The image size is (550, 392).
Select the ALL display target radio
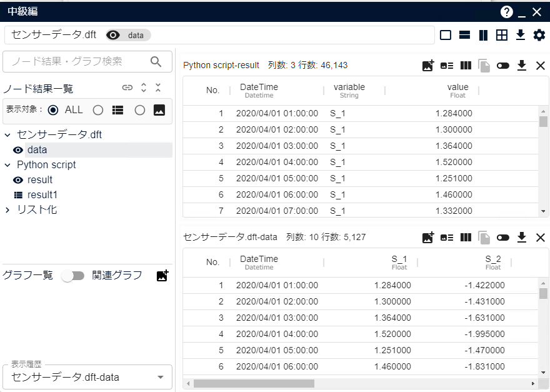pyautogui.click(x=53, y=110)
